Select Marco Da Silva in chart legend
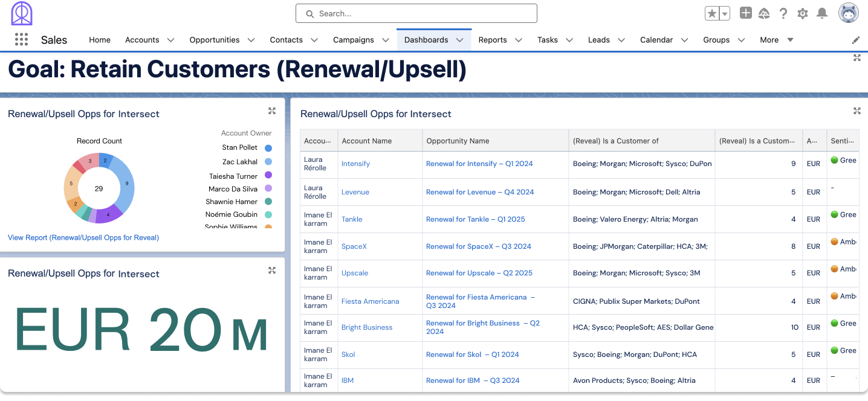This screenshot has height=401, width=868. [233, 189]
